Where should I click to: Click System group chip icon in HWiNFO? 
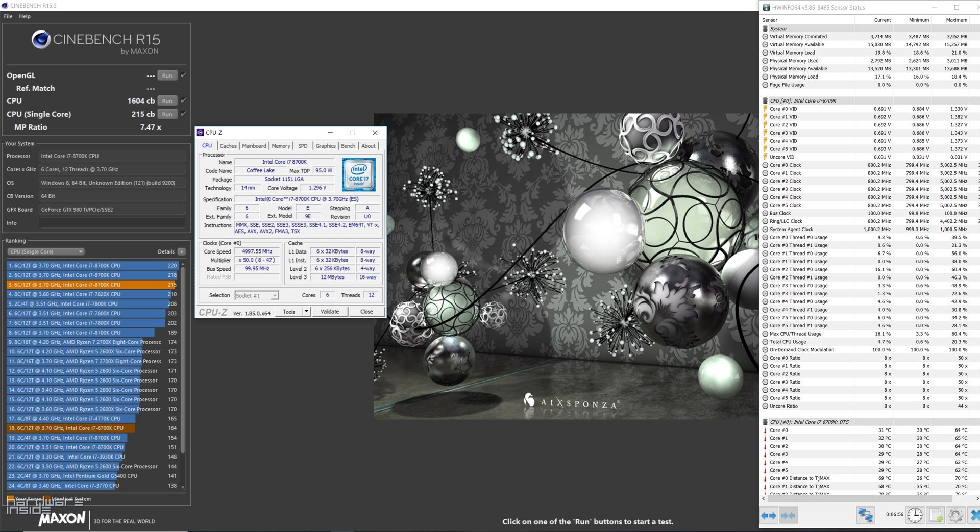[x=765, y=29]
